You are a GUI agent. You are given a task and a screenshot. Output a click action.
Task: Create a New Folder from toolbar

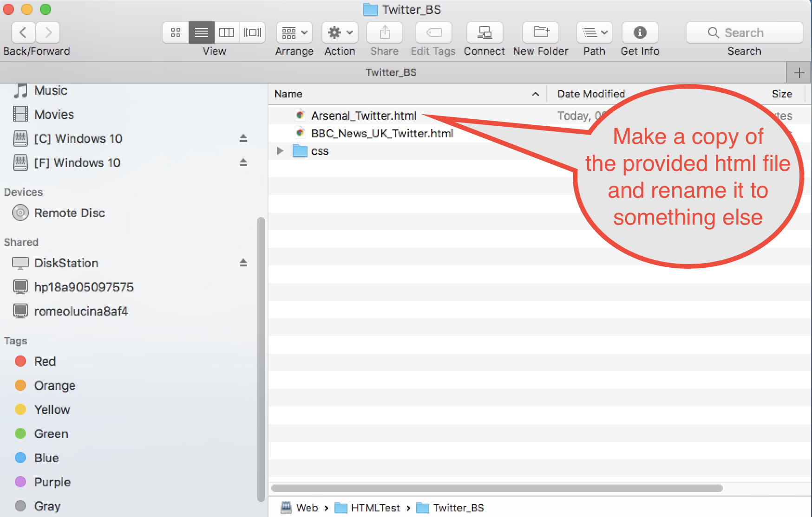pyautogui.click(x=541, y=32)
